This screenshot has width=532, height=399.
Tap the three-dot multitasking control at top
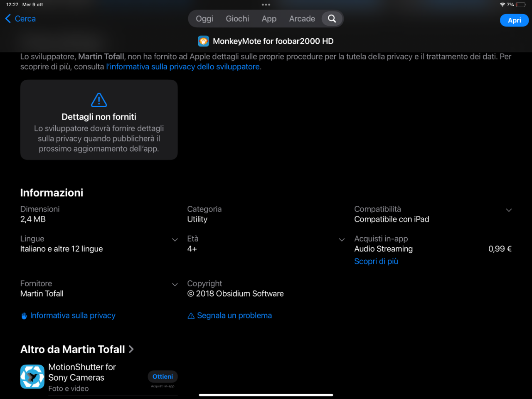(266, 5)
